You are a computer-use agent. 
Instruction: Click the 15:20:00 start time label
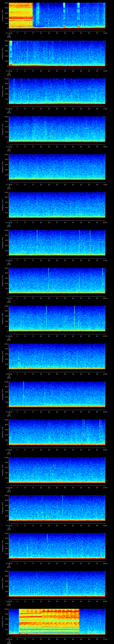click(x=9, y=260)
